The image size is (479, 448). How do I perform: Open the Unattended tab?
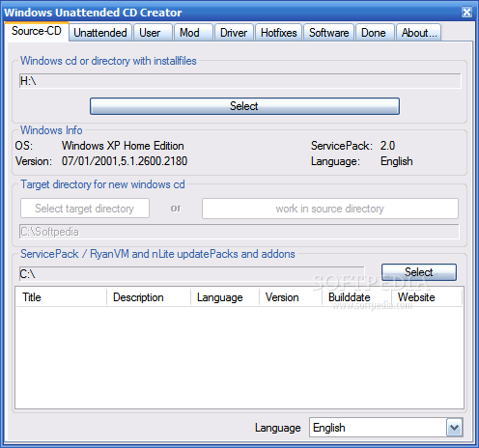click(x=100, y=33)
